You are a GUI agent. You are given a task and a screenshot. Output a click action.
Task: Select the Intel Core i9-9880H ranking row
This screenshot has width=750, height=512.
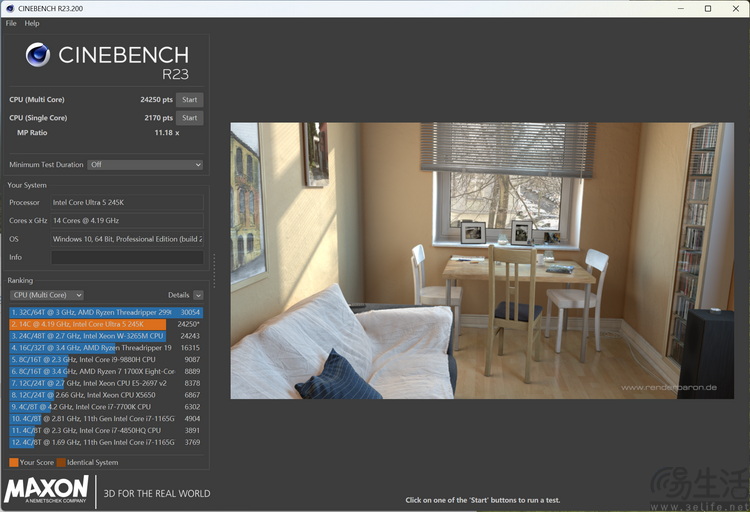coord(98,359)
